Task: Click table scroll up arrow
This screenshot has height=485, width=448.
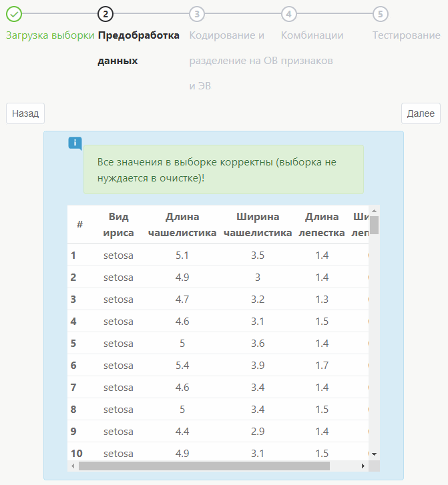Action: click(374, 211)
